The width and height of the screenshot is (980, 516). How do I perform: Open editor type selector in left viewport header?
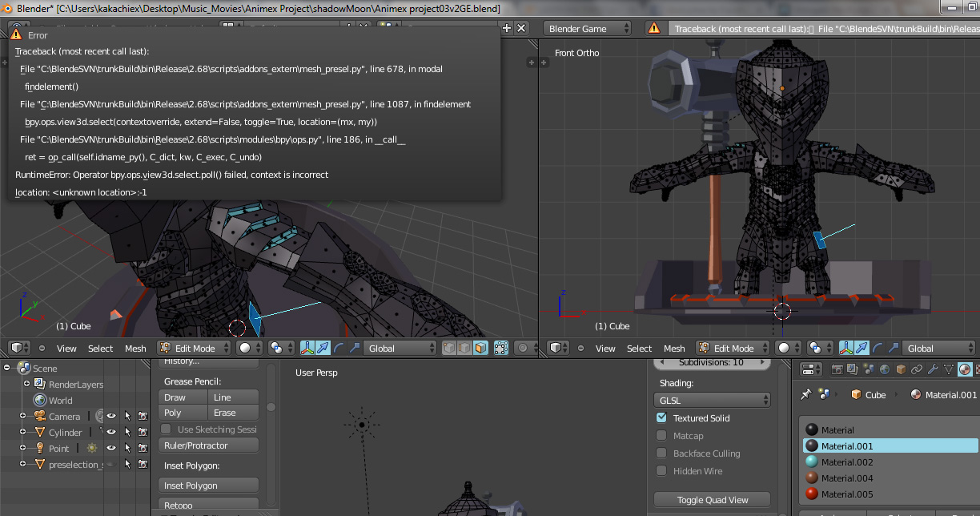pos(18,348)
